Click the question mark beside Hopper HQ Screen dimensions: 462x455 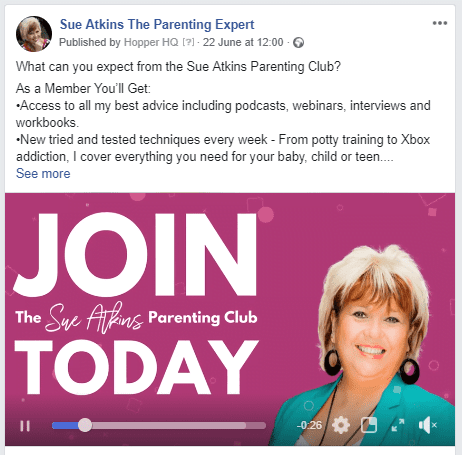tap(188, 42)
